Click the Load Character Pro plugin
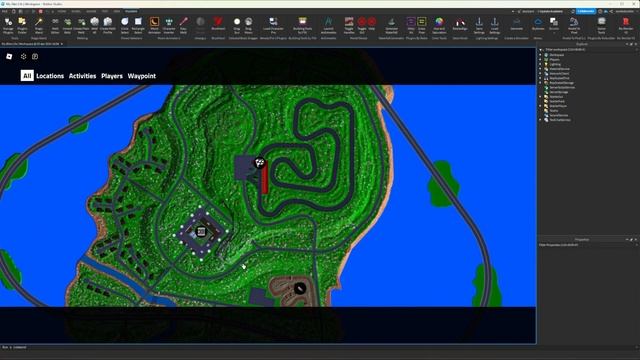 tap(273, 25)
